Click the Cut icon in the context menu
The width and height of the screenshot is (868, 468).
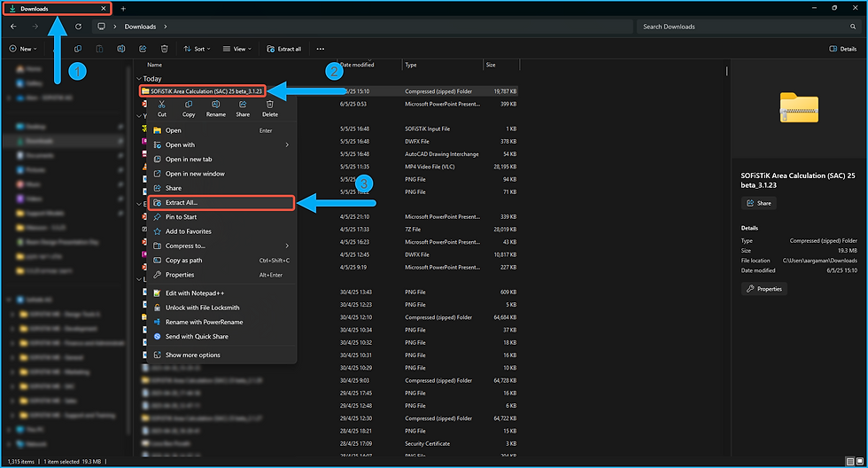click(161, 104)
